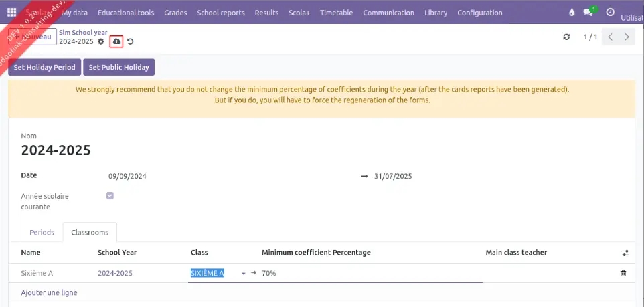Click the Ajouter une ligne link
This screenshot has width=644, height=307.
click(x=48, y=292)
